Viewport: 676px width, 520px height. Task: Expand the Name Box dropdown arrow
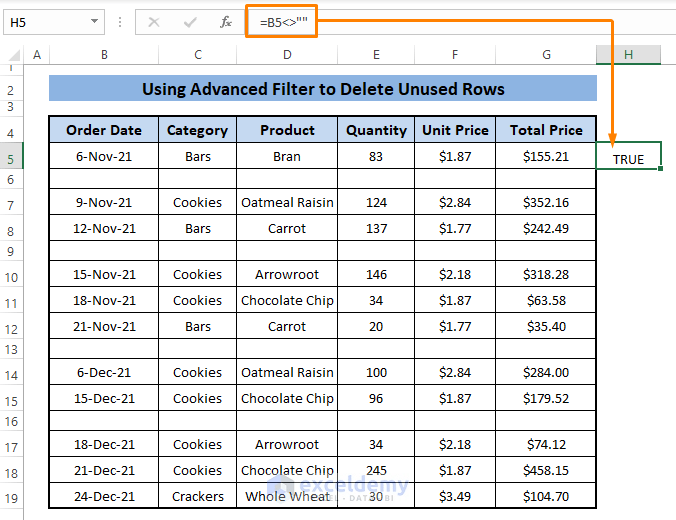pyautogui.click(x=94, y=22)
